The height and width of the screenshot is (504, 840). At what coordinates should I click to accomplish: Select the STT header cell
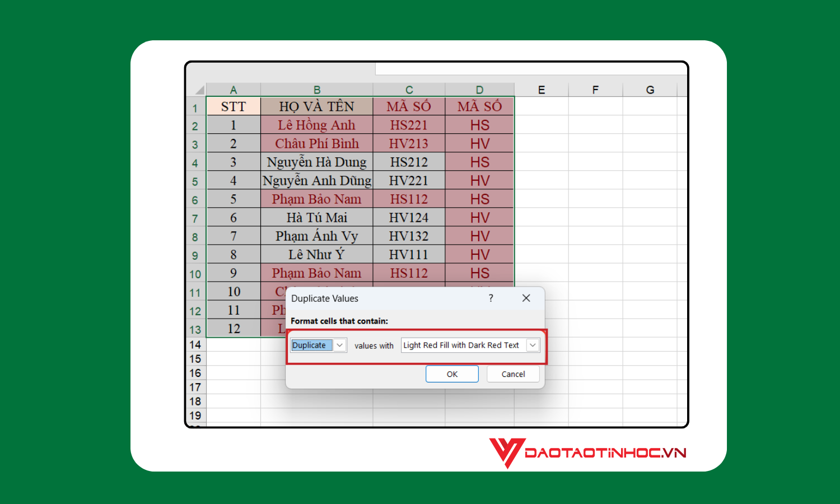[234, 106]
